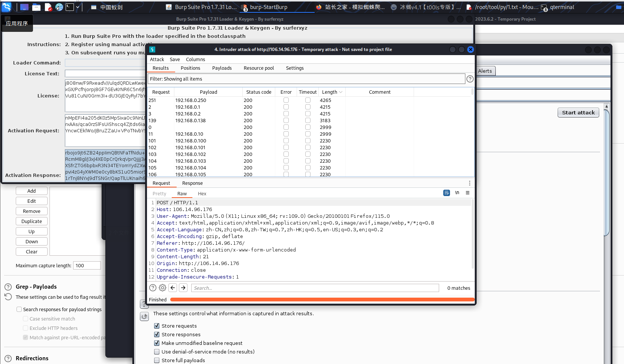
Task: Open the Alerts tab in Burp main window
Action: point(485,71)
